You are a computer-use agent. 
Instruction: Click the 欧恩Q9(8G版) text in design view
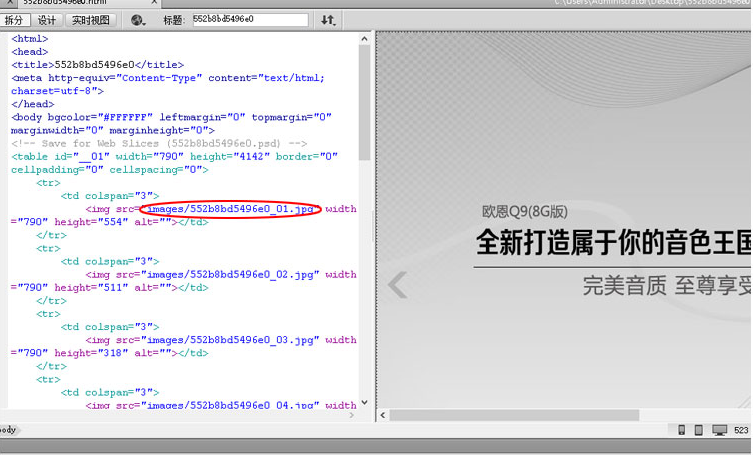pyautogui.click(x=525, y=211)
